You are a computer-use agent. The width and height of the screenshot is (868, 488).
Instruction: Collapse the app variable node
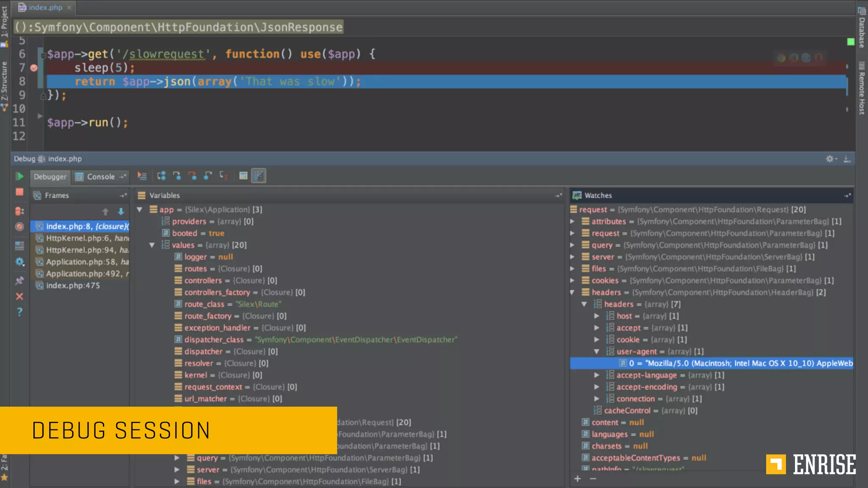tap(139, 210)
